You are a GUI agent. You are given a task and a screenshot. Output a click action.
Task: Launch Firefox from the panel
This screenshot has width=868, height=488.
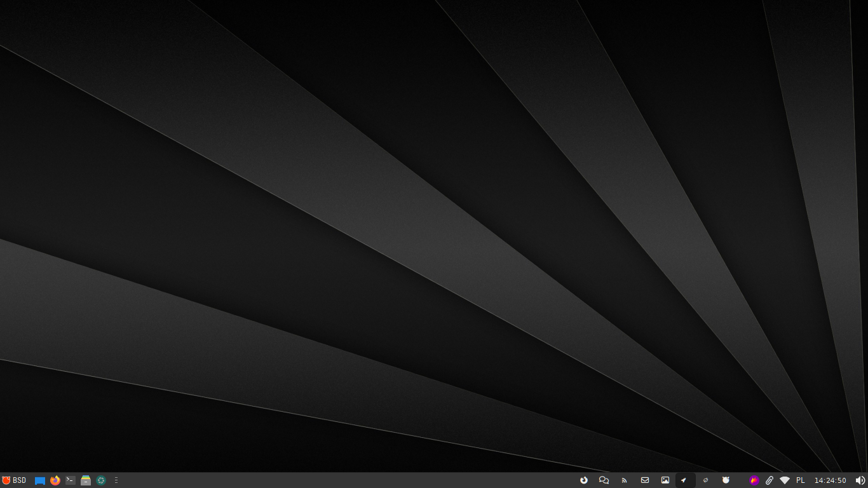click(x=55, y=480)
